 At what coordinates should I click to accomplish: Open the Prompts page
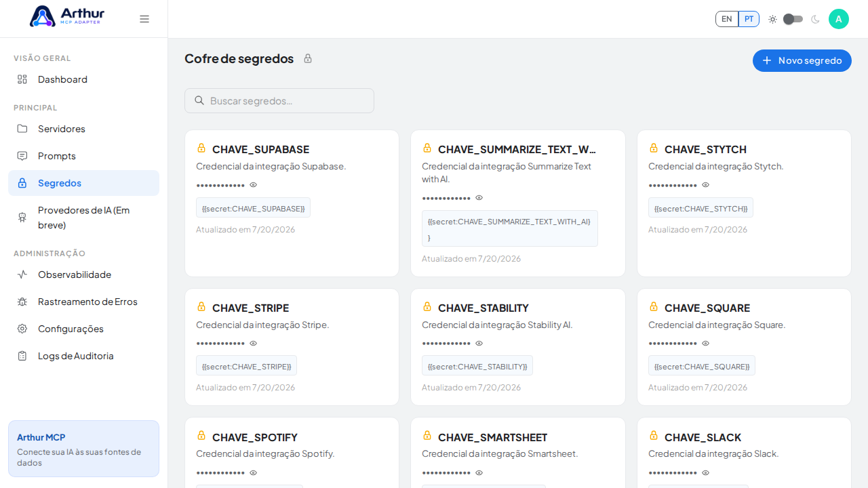point(83,156)
